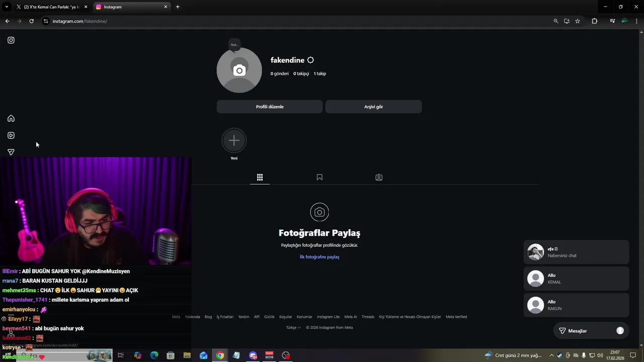Open footer link Yardım
Viewport: 644px width, 362px height.
[244, 317]
